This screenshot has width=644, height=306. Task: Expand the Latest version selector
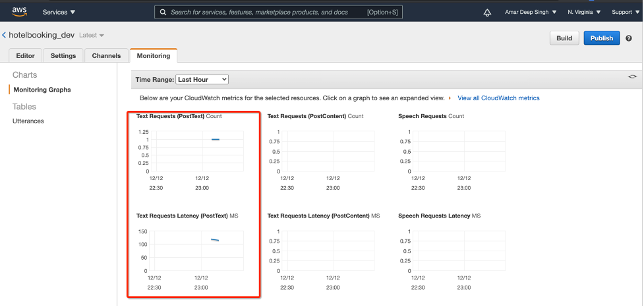[x=92, y=35]
